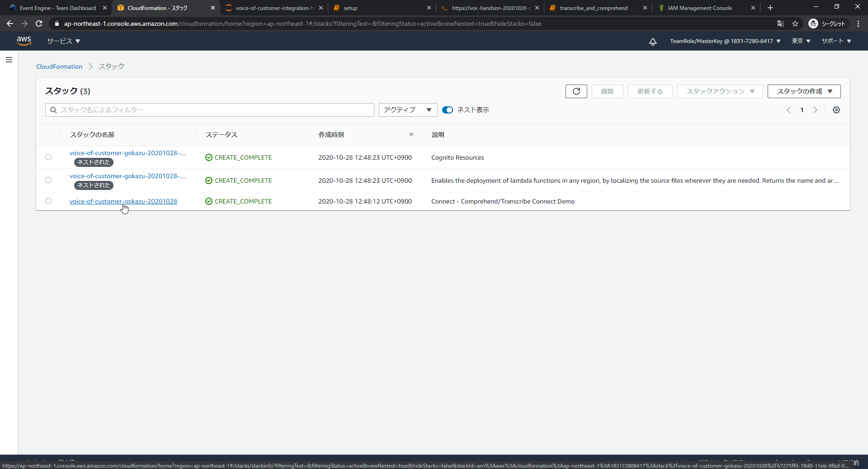Open the lambda deployment nested stack link
Screen dimensions: 868x469
coord(127,176)
